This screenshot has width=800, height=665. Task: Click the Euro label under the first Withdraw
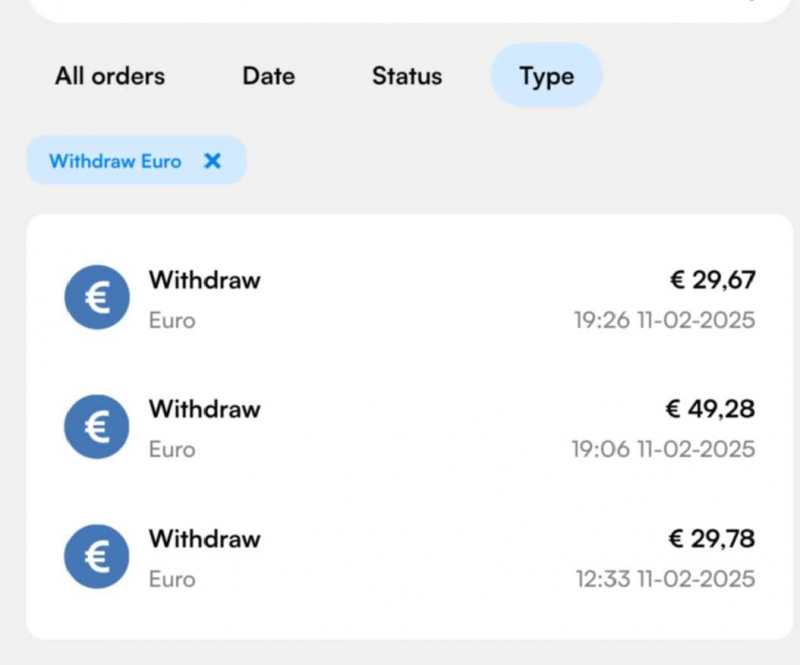pyautogui.click(x=172, y=321)
